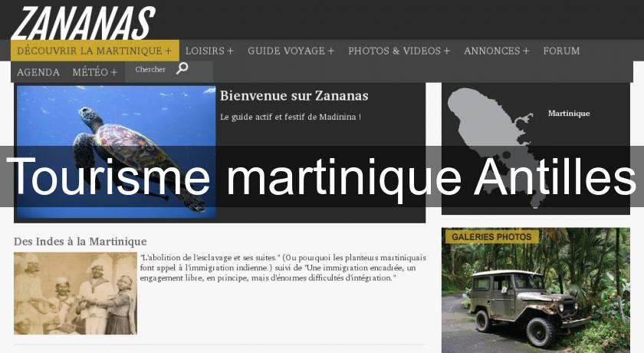Expand the PHOTOS & VIDEOS menu
Viewport: 644px width, 353px height.
tap(399, 51)
